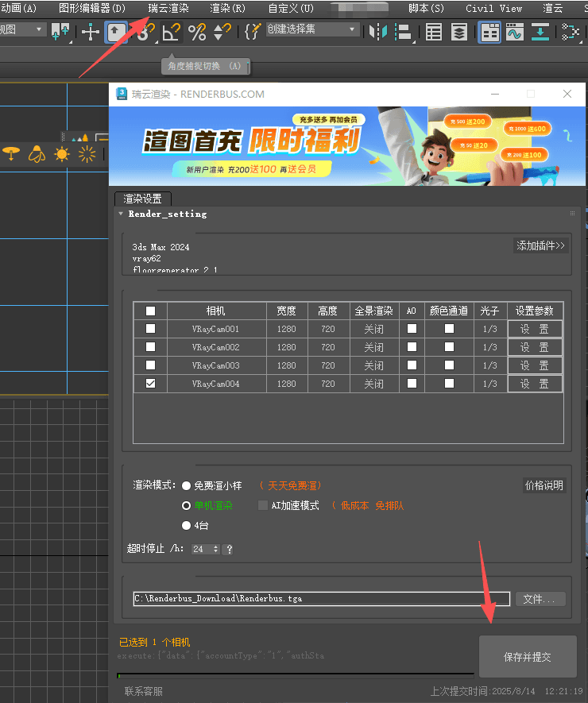
Task: Click the teal down-arrow-to-line toolbar icon
Action: (540, 32)
